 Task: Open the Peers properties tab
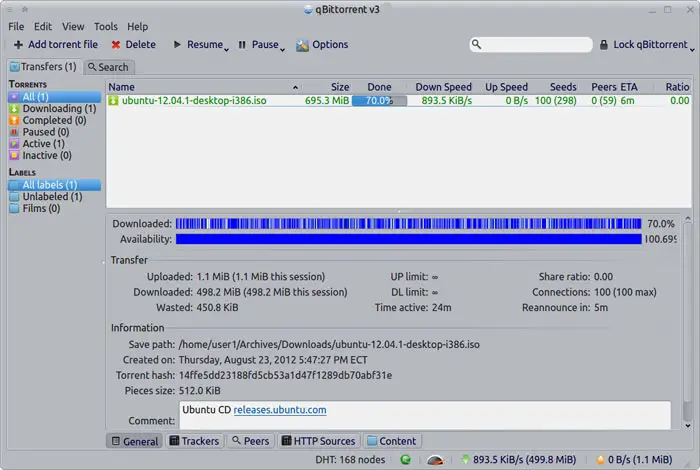click(251, 441)
